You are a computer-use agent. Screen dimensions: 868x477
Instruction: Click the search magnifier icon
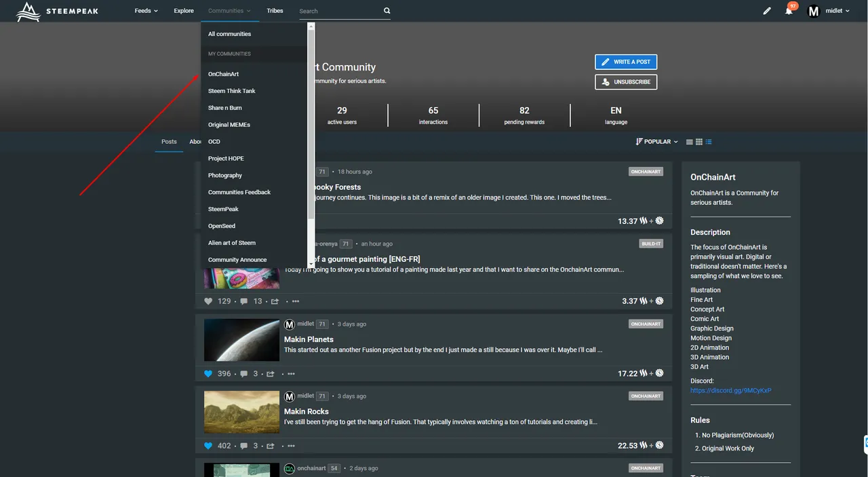387,11
